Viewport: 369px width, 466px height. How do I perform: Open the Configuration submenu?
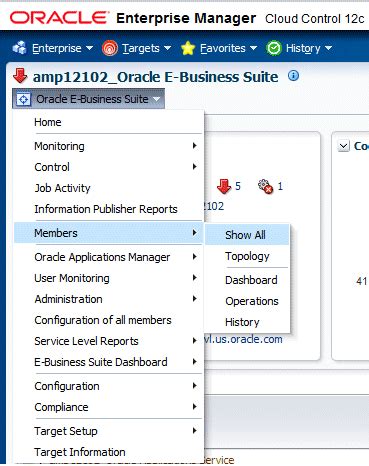coord(108,386)
